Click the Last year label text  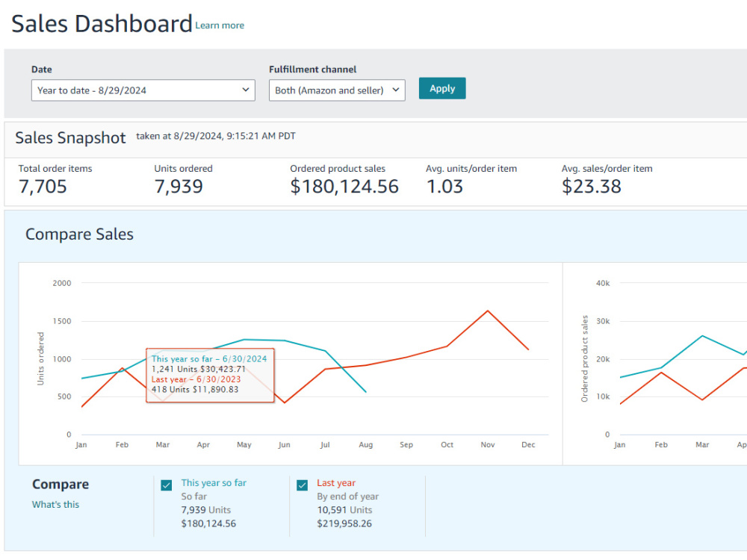[x=336, y=483]
